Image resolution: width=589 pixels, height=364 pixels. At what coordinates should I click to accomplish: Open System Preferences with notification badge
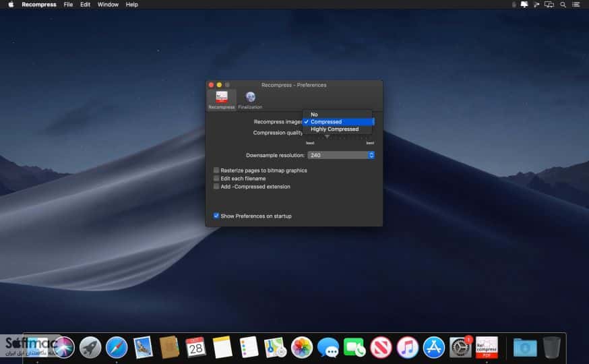460,347
